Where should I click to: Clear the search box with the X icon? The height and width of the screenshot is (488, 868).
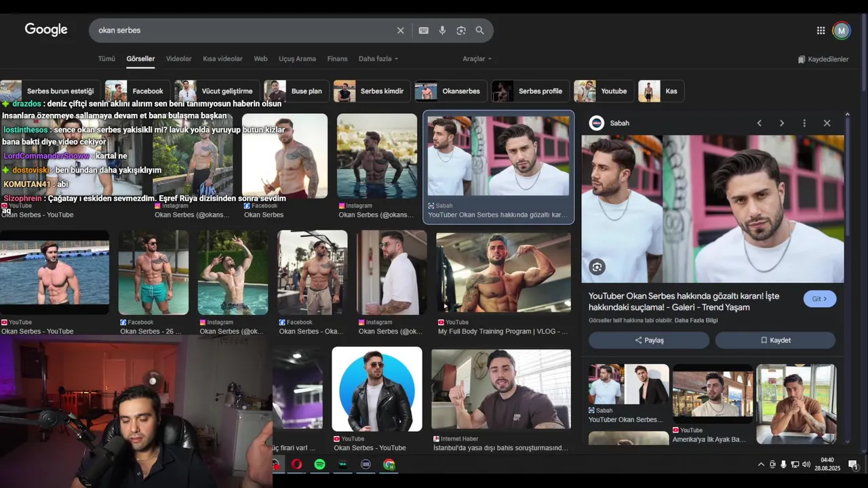coord(400,30)
